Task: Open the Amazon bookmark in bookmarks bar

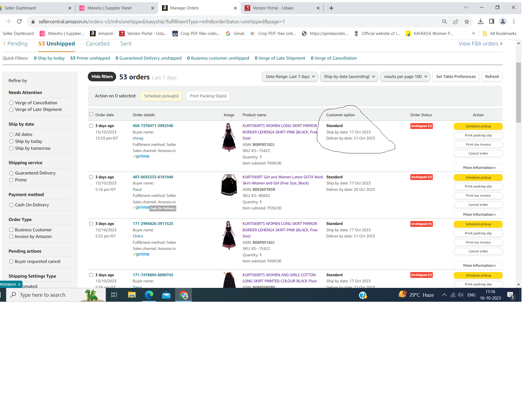Action: pyautogui.click(x=102, y=34)
